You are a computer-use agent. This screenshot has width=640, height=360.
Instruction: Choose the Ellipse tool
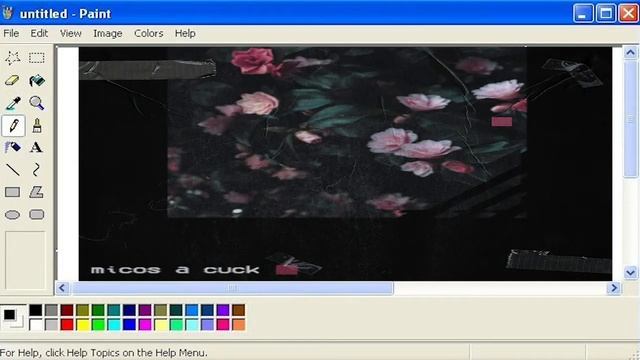pos(13,214)
